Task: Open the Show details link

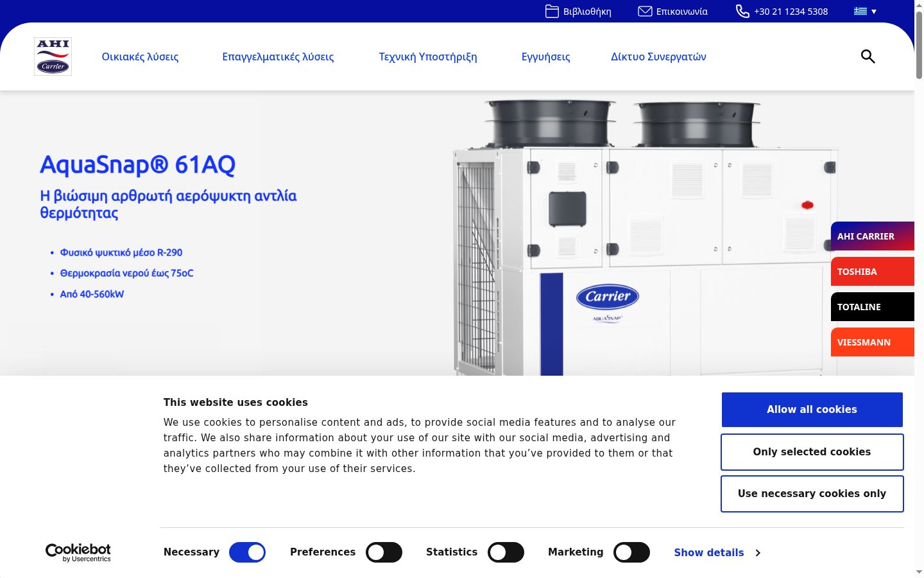Action: (x=709, y=552)
